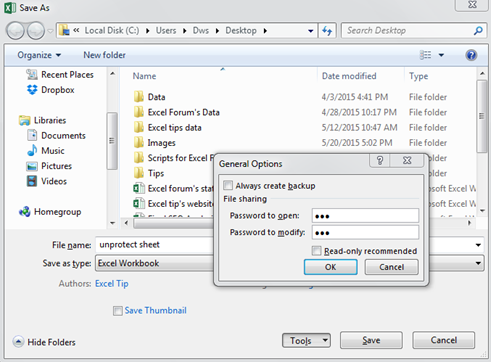Sort by Type column header
The height and width of the screenshot is (362, 491).
[x=418, y=76]
